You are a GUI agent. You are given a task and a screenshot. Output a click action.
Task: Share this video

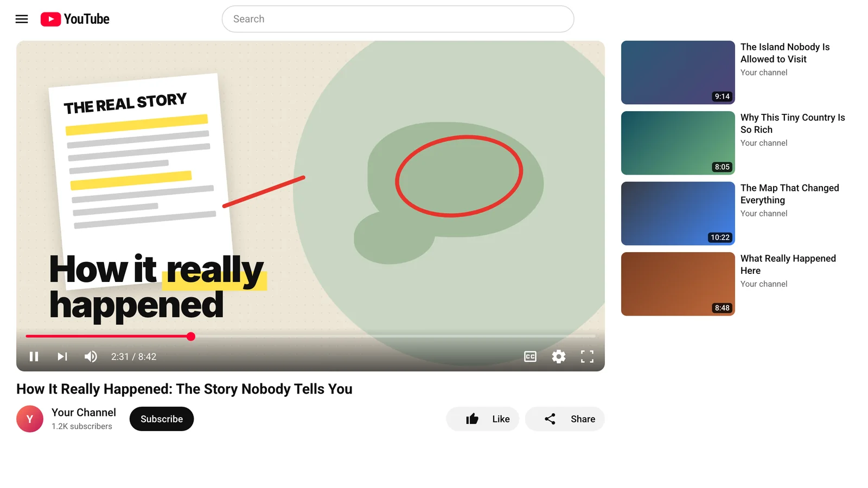565,419
